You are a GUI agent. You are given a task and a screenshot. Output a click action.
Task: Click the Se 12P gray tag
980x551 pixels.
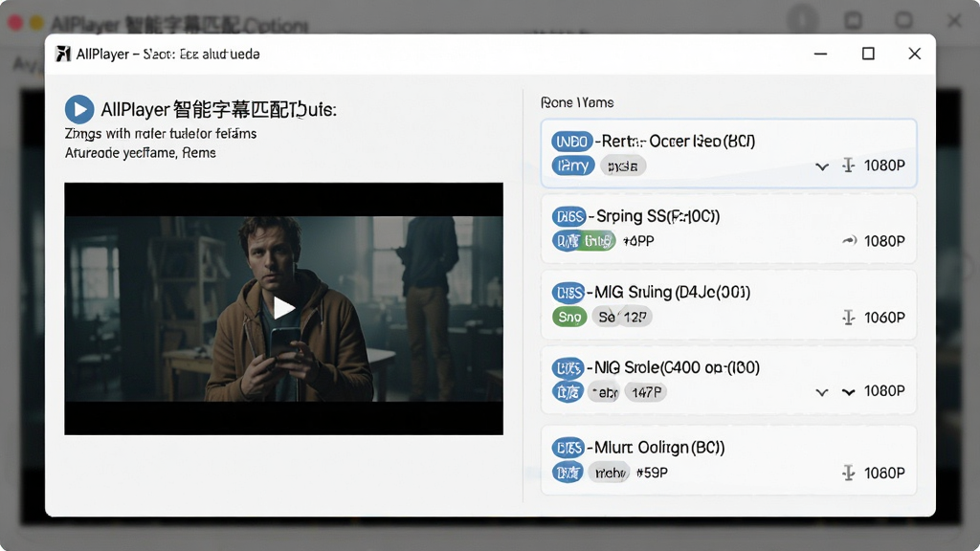622,317
